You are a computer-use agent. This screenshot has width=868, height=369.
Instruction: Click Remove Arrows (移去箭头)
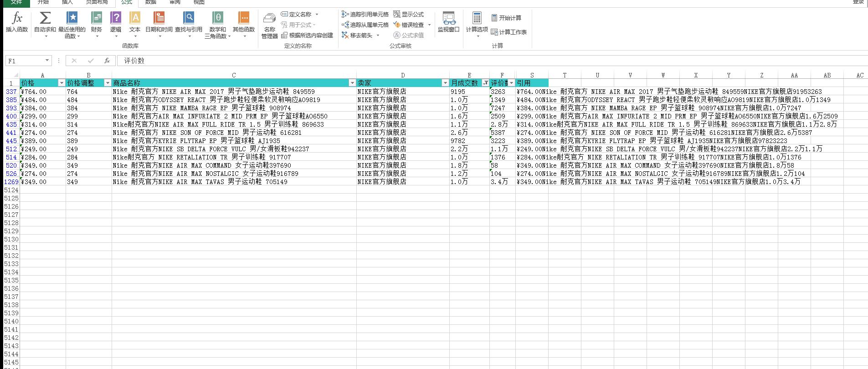coord(357,36)
